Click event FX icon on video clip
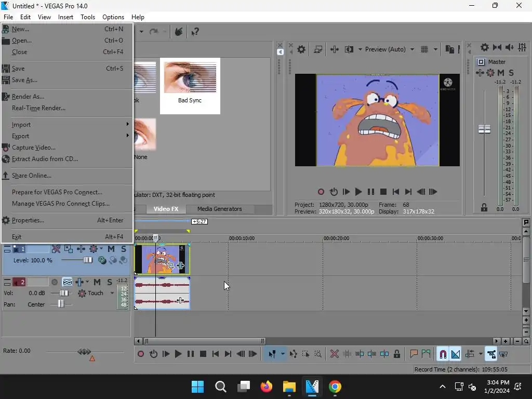The image size is (532, 399). point(180,265)
